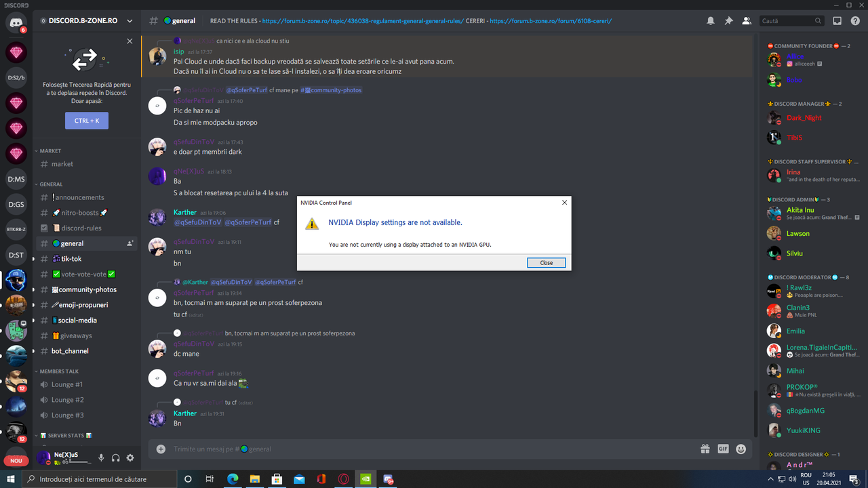Open File Explorer from taskbar
Image resolution: width=868 pixels, height=488 pixels.
click(x=254, y=479)
